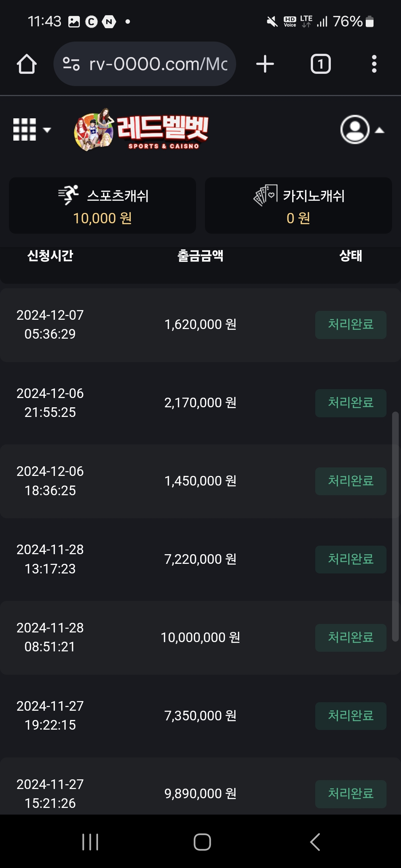Tap the sports cash balance card
The height and width of the screenshot is (868, 401).
102,206
